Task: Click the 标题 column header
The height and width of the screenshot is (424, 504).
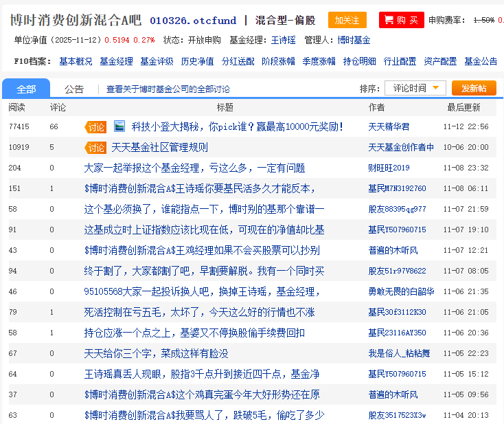Action: [225, 107]
